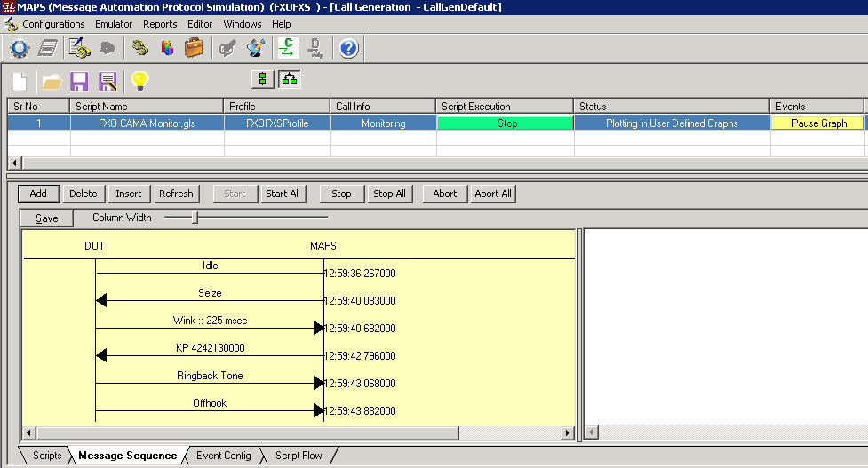Open the notepad with yellow phone icon
Image resolution: width=868 pixels, height=468 pixels.
click(x=80, y=49)
